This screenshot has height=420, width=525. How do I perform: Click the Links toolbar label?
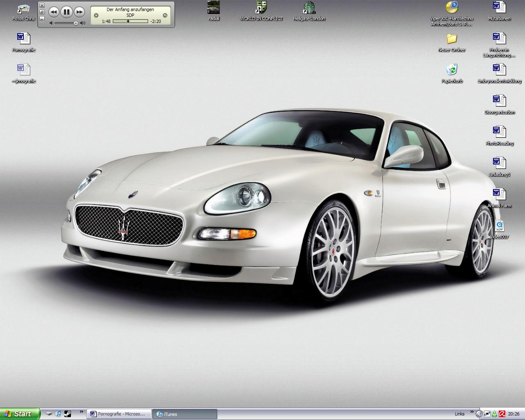pos(459,414)
